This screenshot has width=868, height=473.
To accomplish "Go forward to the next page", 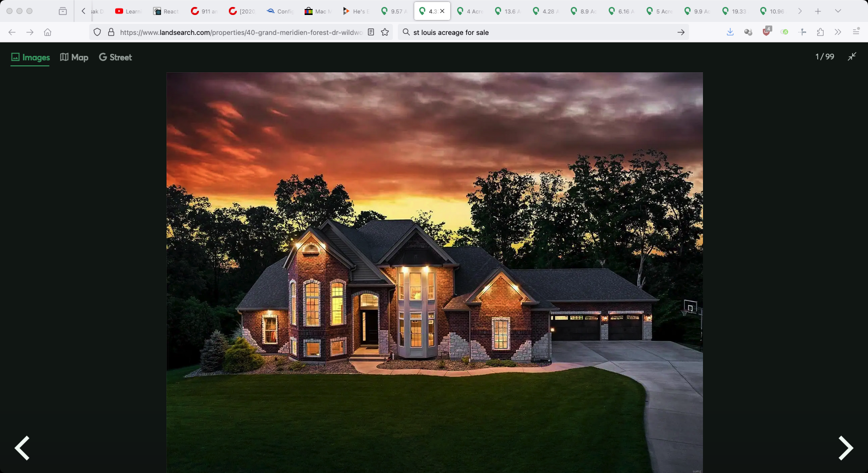I will coord(30,32).
